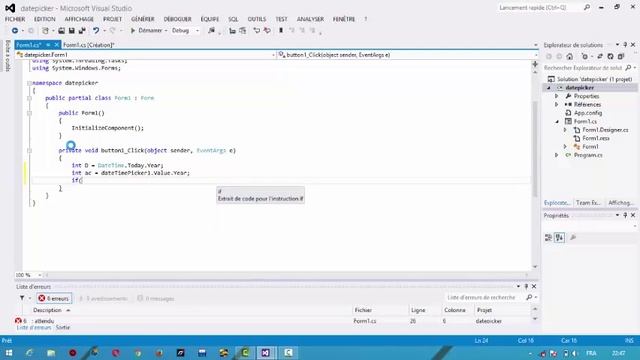This screenshot has width=640, height=360.
Task: Open the EDITION menu
Action: [44, 19]
